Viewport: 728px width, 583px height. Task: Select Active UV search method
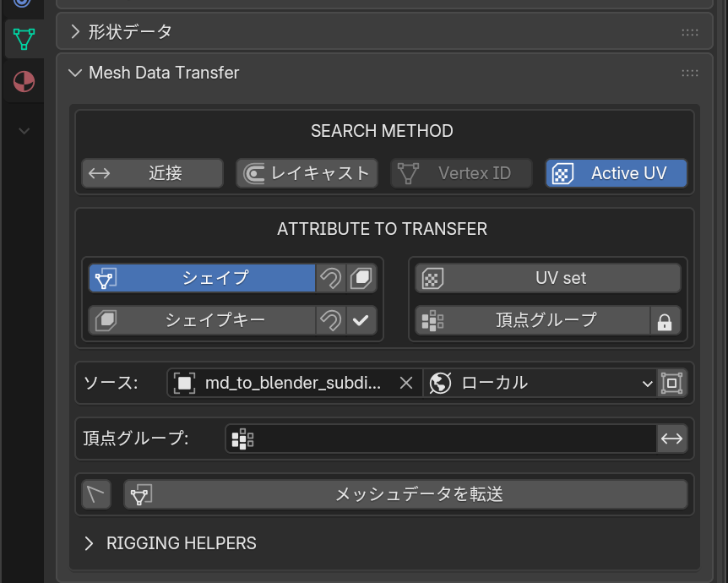pos(616,173)
